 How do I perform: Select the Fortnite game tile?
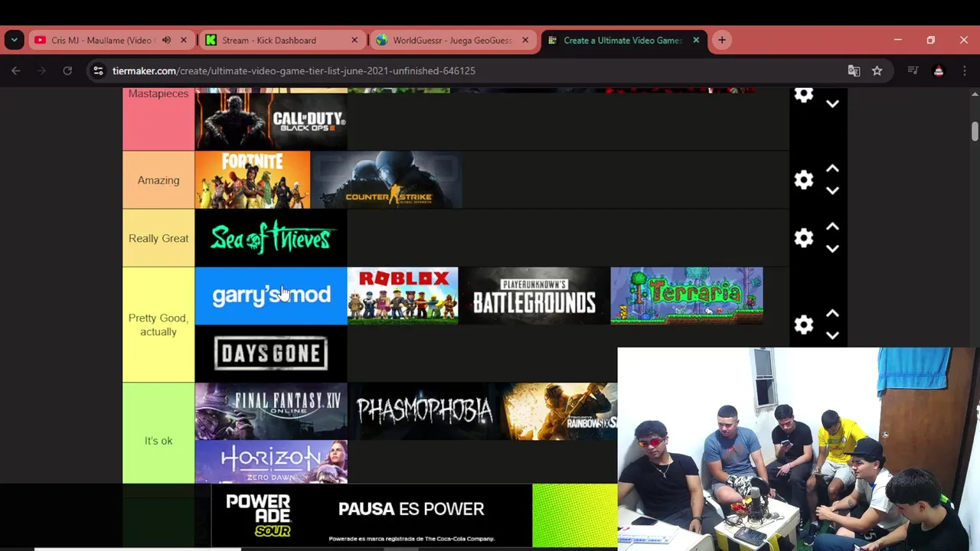[x=253, y=180]
